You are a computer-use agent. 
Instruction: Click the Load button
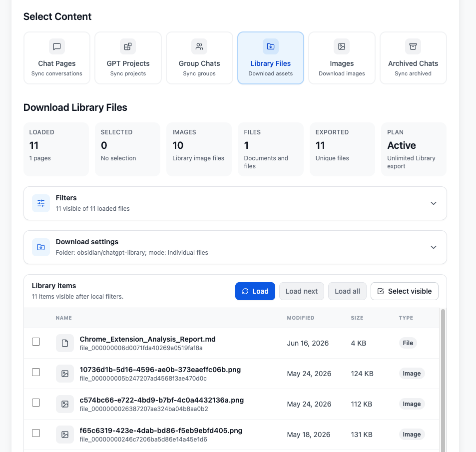(255, 291)
